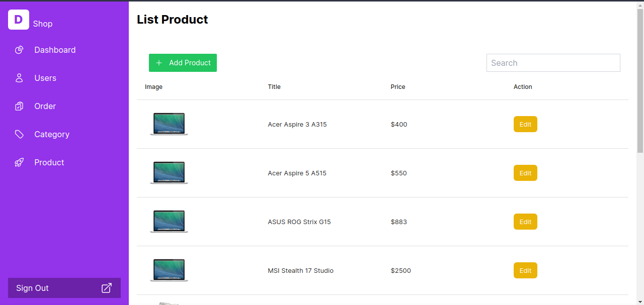Click the Sign Out external arrow icon
This screenshot has height=305, width=644.
pyautogui.click(x=107, y=288)
